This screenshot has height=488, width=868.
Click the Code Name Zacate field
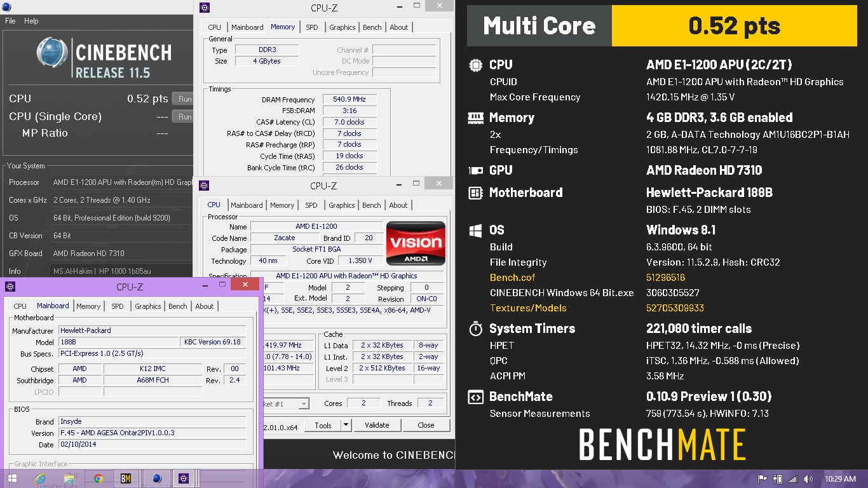(285, 238)
